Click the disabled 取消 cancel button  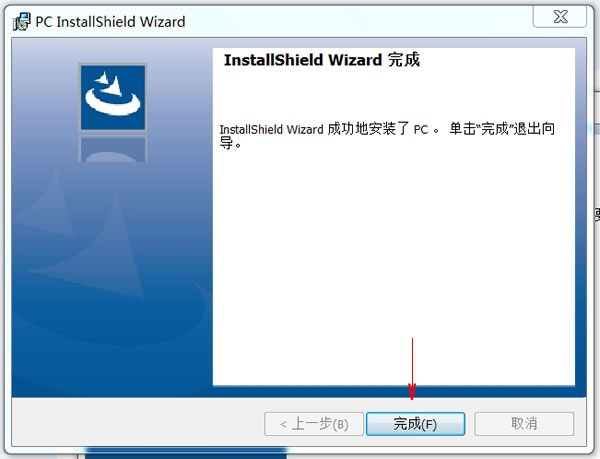click(524, 424)
